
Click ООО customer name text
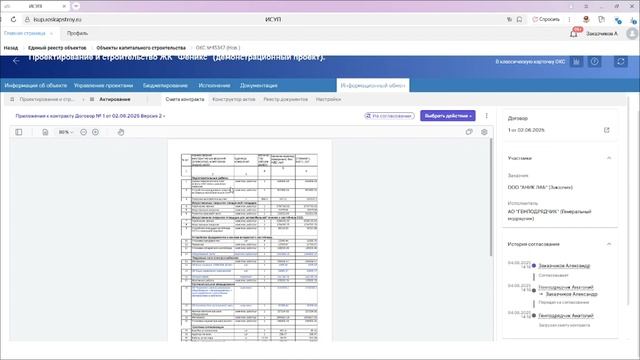click(x=540, y=187)
